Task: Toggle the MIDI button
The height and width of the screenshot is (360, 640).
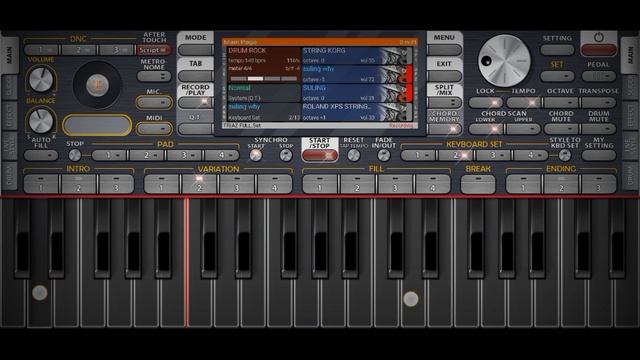Action: click(x=154, y=129)
